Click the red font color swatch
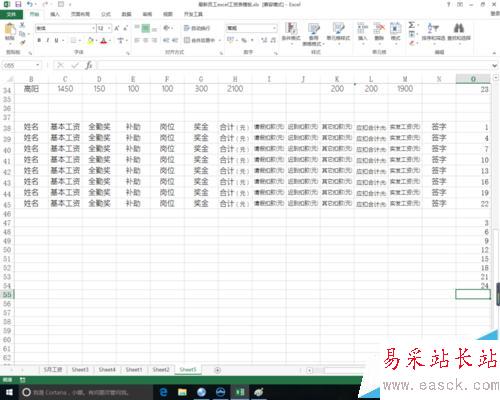 click(104, 40)
